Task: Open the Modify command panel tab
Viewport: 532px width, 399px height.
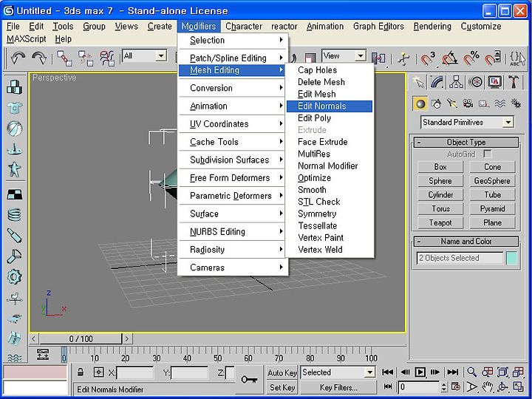Action: (437, 82)
